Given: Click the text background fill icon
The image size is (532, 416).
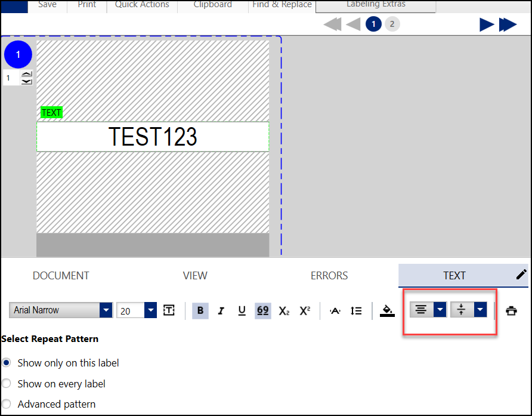Looking at the screenshot, I should tap(387, 310).
